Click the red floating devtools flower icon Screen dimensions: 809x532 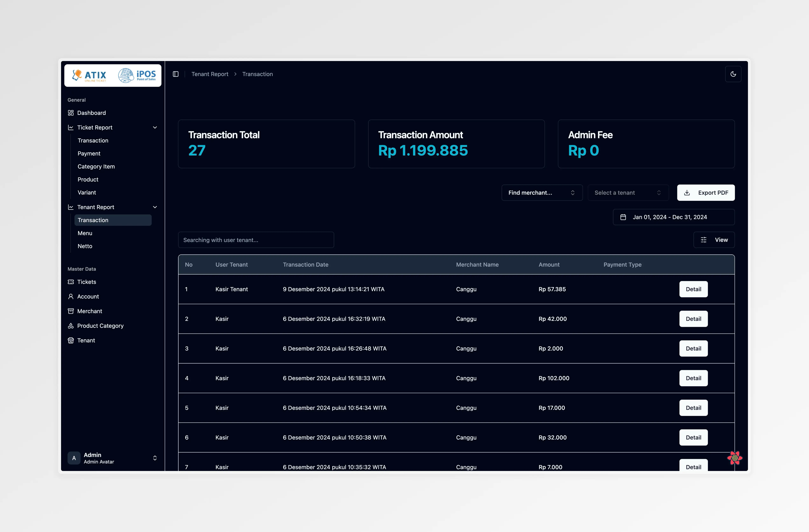click(735, 458)
